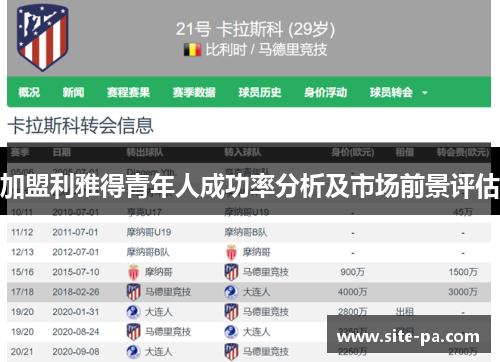Click Atletico crest in 2020-09-08 row

click(x=231, y=352)
